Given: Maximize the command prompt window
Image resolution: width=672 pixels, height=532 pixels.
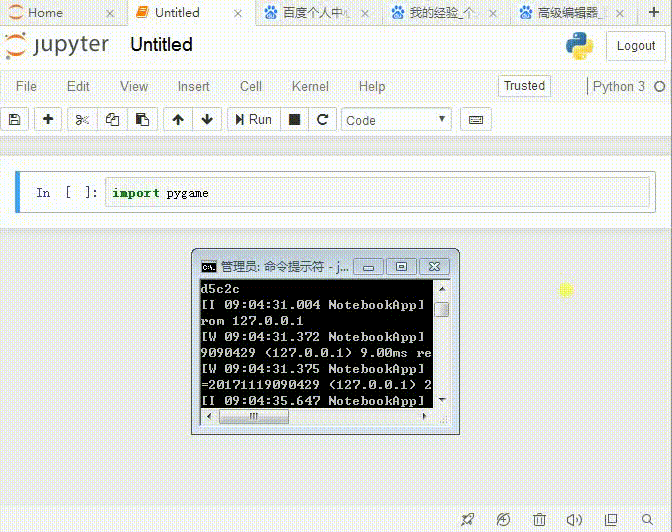Looking at the screenshot, I should tap(401, 267).
